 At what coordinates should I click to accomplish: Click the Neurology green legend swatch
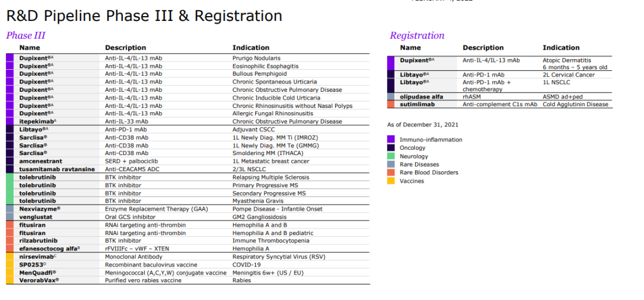coord(391,156)
